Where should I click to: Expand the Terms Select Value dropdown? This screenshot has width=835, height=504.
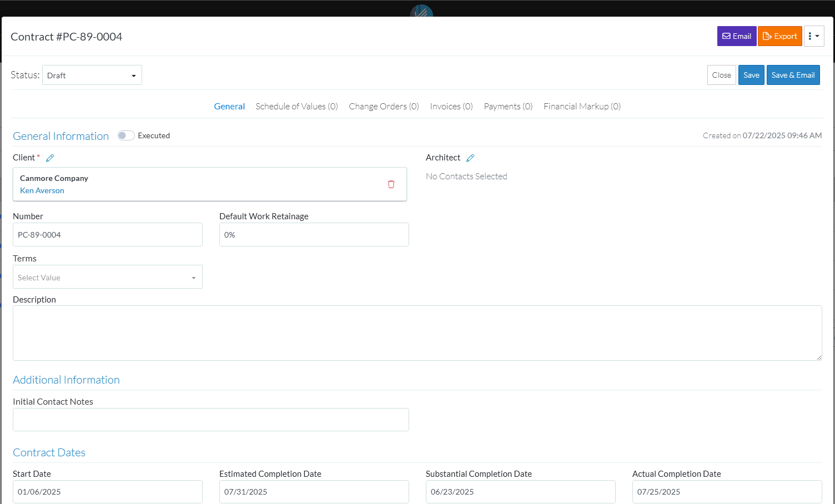pos(108,277)
